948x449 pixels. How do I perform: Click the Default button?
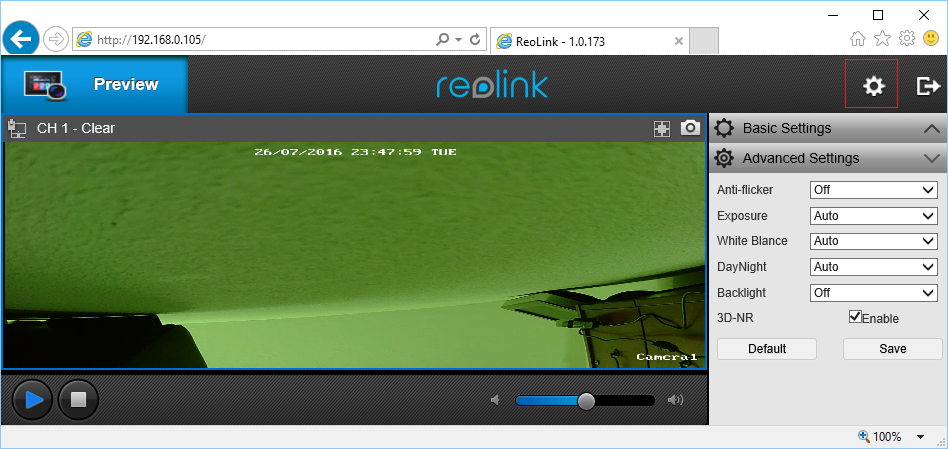click(767, 349)
